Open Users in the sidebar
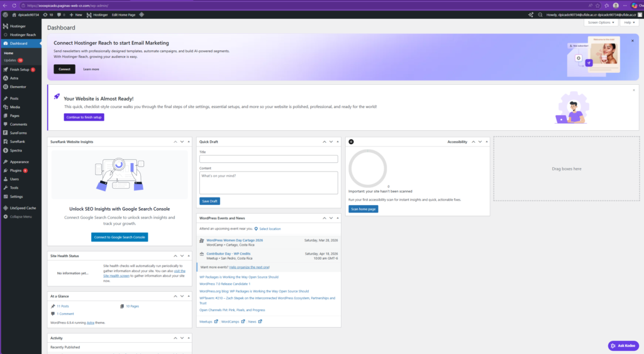This screenshot has width=644, height=354. click(21, 179)
